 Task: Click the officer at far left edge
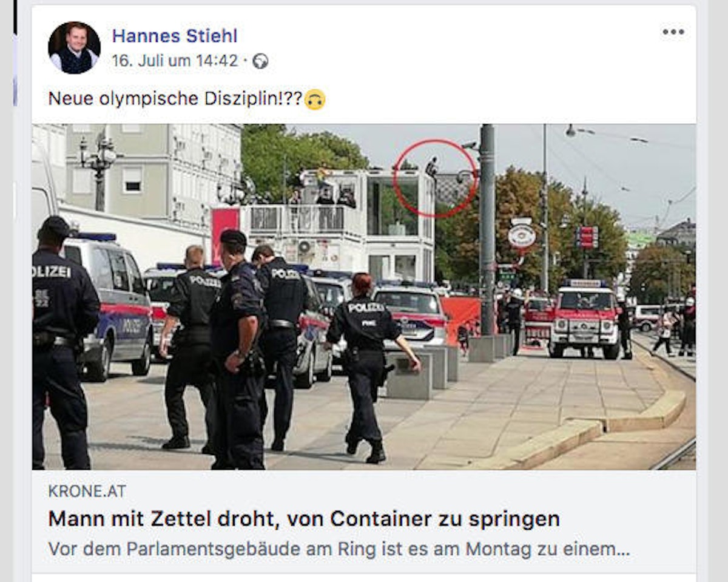63,343
